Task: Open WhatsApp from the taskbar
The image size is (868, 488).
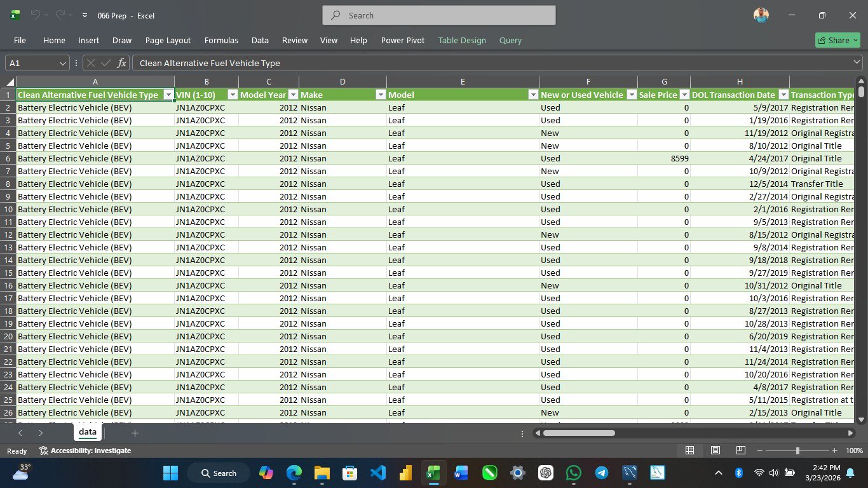Action: 573,473
